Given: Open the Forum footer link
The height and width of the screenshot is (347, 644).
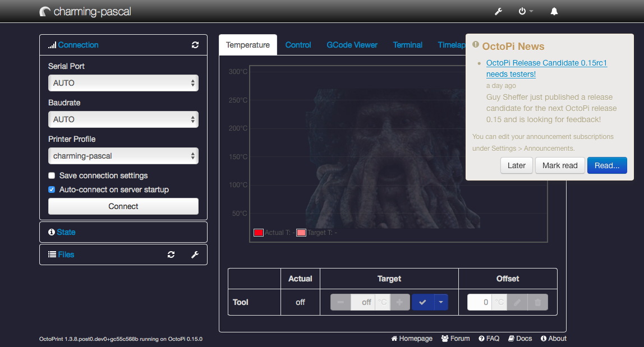Looking at the screenshot, I should (456, 339).
